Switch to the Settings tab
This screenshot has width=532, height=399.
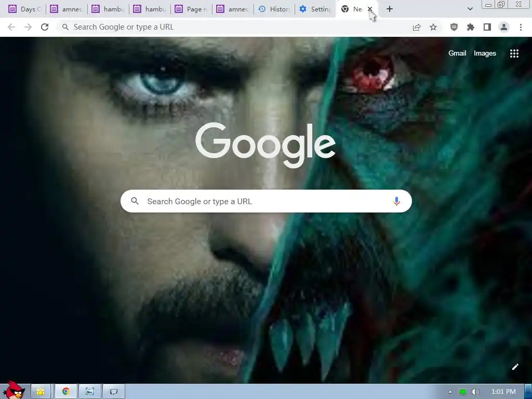[x=315, y=9]
